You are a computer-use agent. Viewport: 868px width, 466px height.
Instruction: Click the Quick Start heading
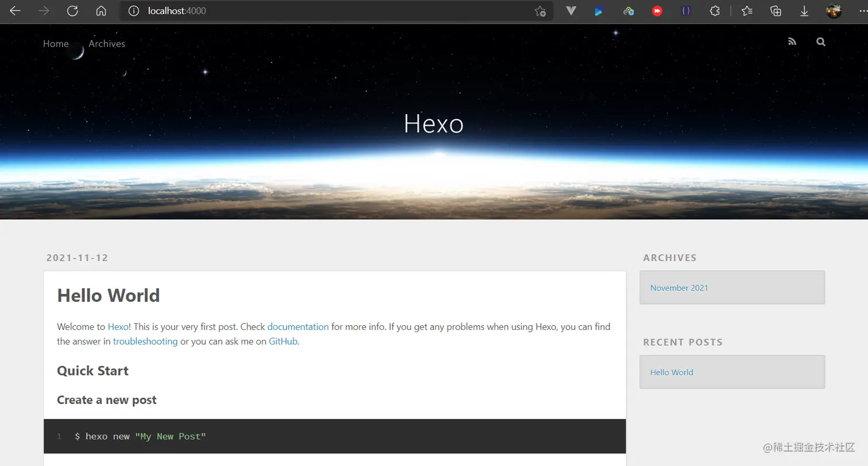click(92, 371)
